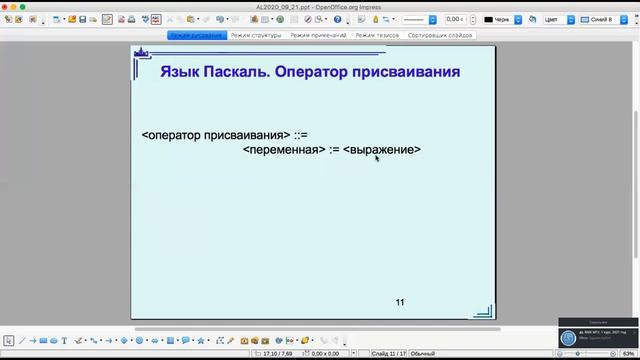Click the Shadow toggle icon
This screenshot has width=640, height=360.
[x=532, y=19]
